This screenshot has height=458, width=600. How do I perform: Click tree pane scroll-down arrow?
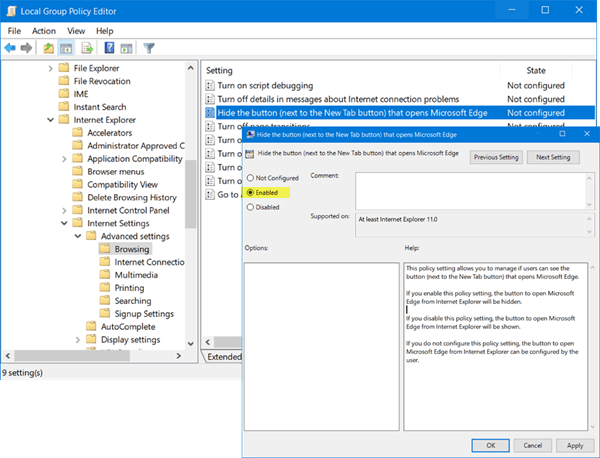[x=190, y=344]
